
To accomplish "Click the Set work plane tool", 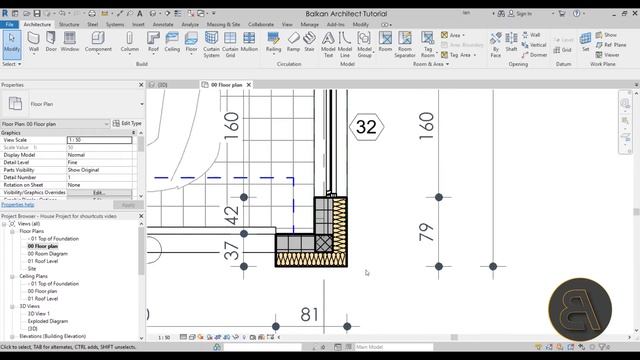I will (585, 42).
